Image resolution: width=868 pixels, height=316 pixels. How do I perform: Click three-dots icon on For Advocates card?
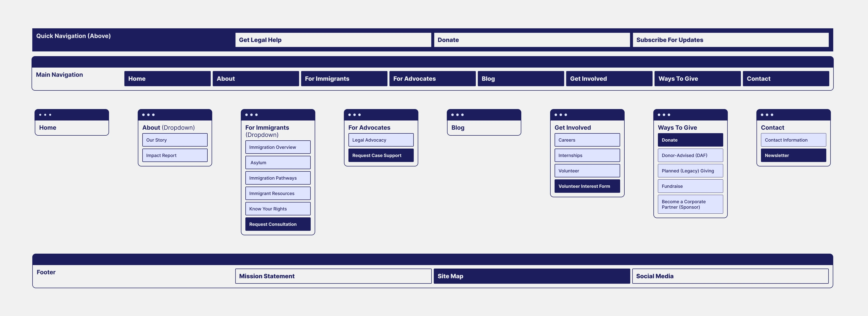[x=354, y=115]
